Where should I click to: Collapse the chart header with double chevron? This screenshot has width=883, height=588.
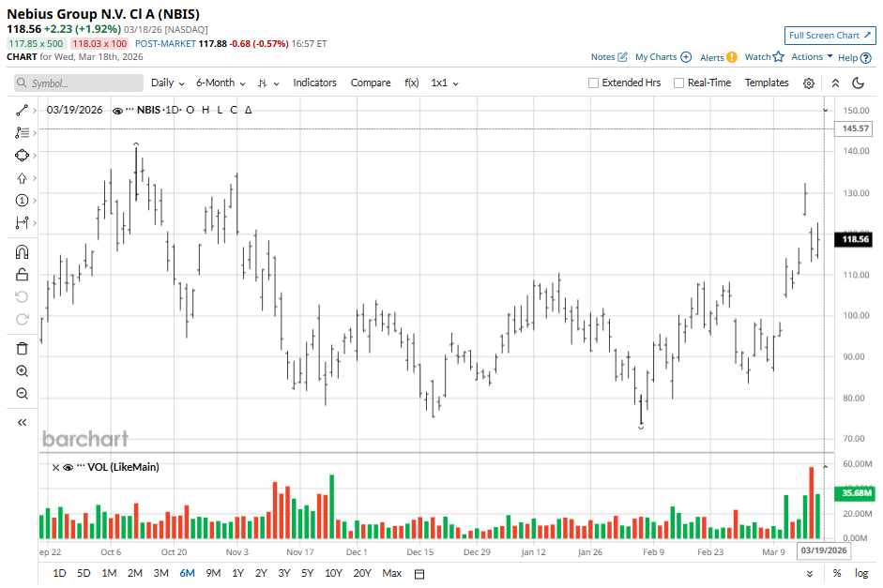836,83
